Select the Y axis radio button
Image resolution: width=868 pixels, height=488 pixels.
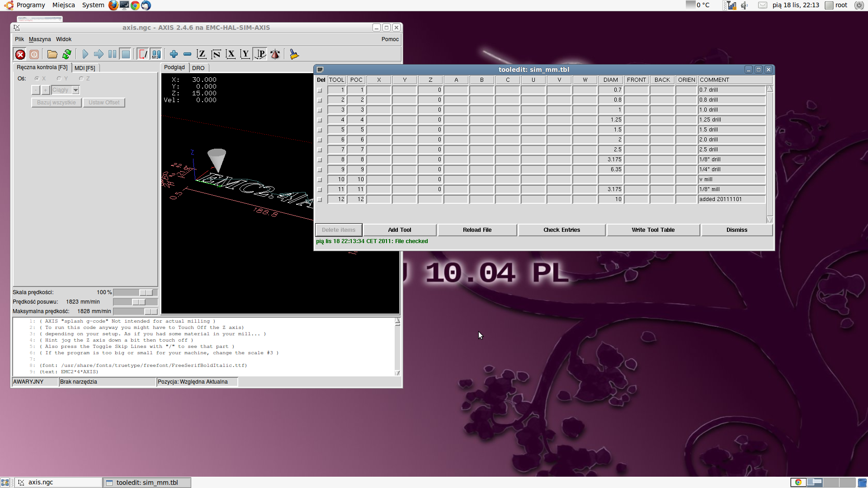pyautogui.click(x=59, y=79)
